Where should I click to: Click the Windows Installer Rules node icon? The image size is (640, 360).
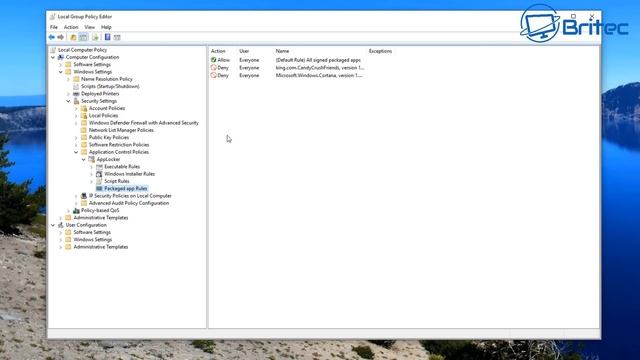tap(99, 174)
